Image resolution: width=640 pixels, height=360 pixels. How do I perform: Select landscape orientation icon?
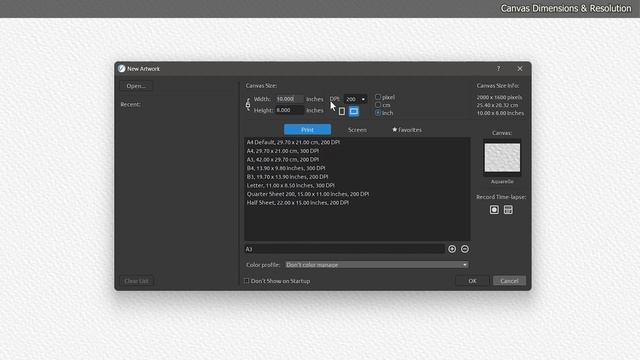click(x=354, y=111)
